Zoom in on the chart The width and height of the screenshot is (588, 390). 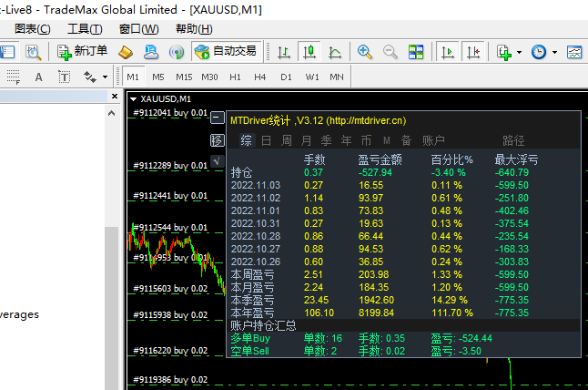pos(365,52)
